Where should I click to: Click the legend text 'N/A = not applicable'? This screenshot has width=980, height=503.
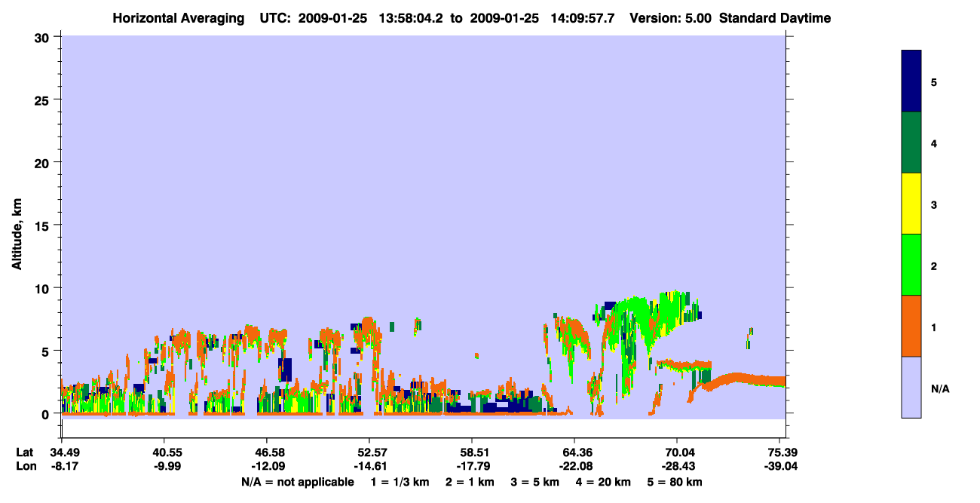[x=297, y=482]
